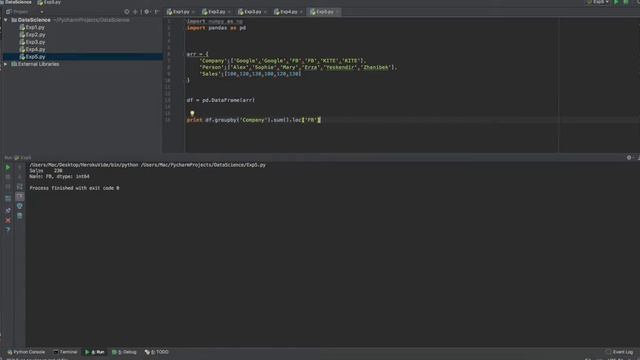Open the Python Console tool window
The width and height of the screenshot is (640, 360).
26,352
